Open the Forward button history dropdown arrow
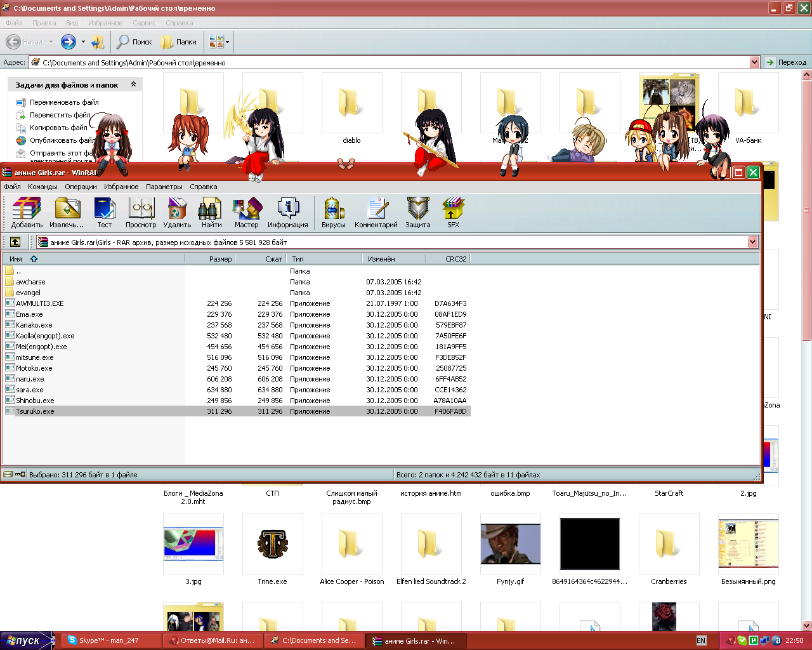This screenshot has height=650, width=812. pyautogui.click(x=83, y=42)
